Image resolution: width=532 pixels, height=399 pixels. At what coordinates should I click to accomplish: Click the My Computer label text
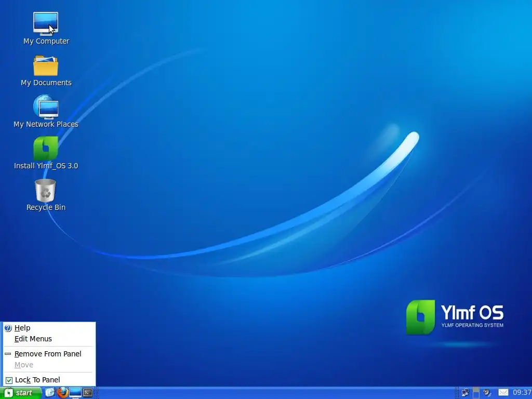pos(46,41)
